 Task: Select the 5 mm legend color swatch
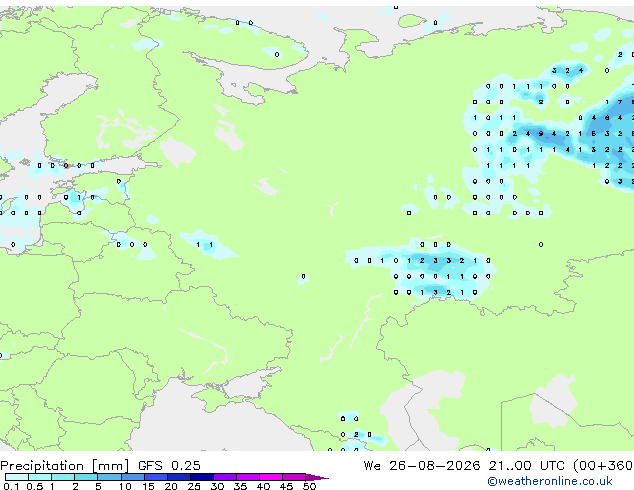pos(109,477)
